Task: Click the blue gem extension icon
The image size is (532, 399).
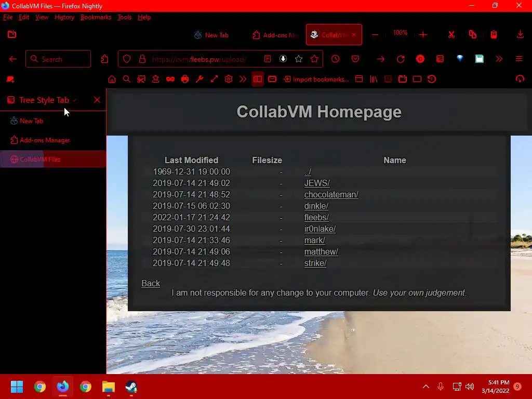Action: (460, 58)
